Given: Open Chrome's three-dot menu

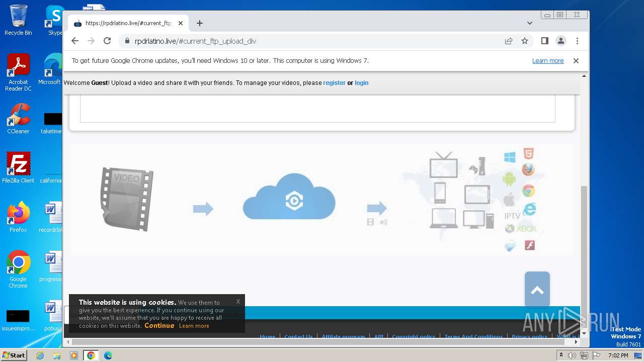Looking at the screenshot, I should pyautogui.click(x=577, y=41).
